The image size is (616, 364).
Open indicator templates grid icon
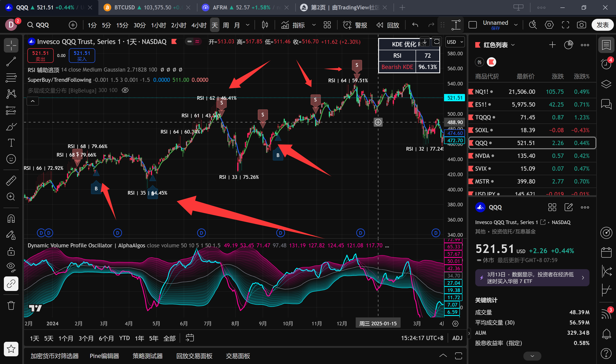pos(327,25)
